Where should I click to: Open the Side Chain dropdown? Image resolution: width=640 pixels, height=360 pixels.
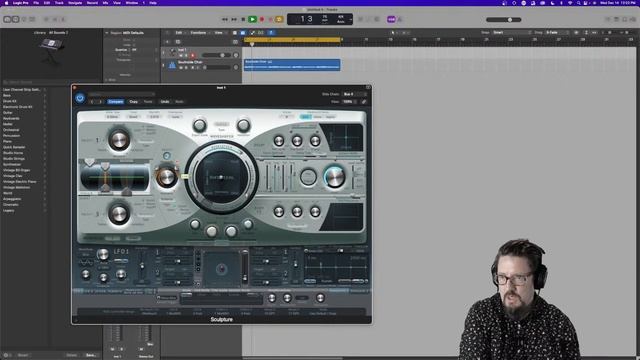tap(353, 94)
